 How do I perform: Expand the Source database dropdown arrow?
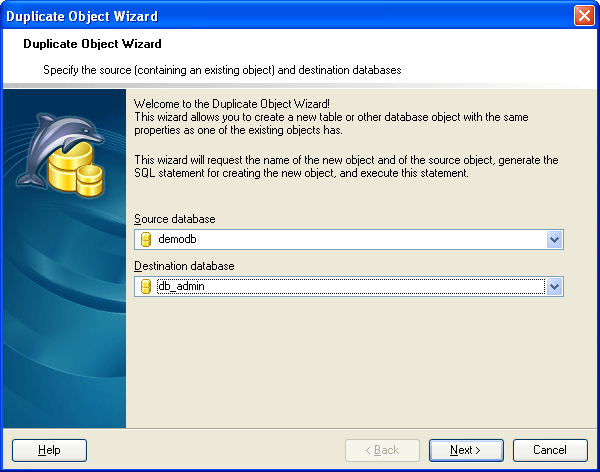click(555, 239)
